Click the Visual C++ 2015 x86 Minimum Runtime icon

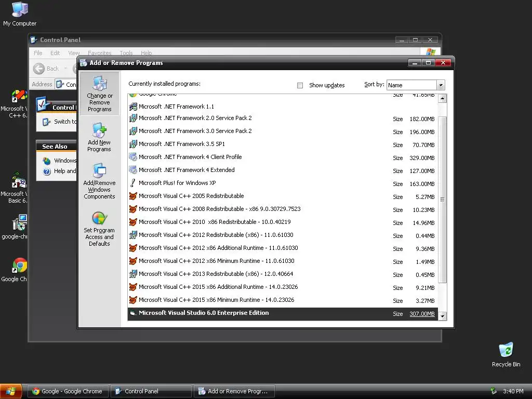133,300
